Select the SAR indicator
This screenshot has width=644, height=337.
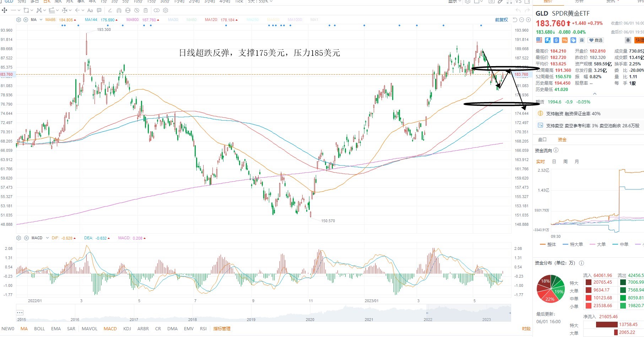71,329
